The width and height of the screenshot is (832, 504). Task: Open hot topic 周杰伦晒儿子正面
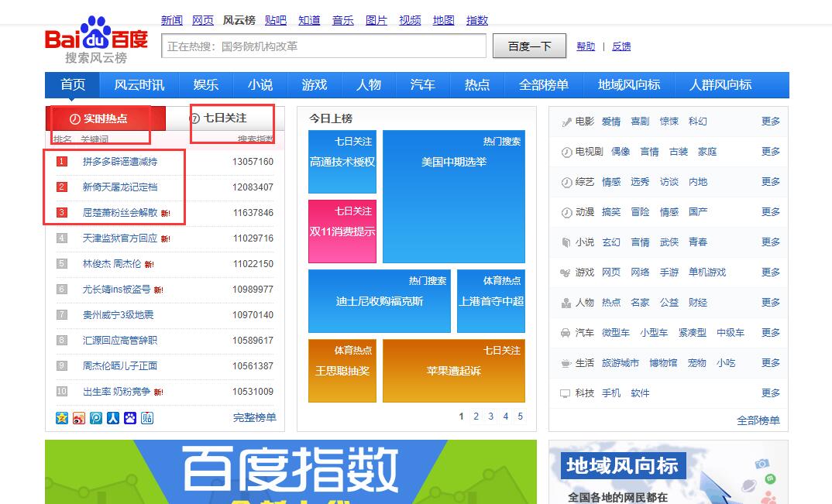tap(120, 365)
